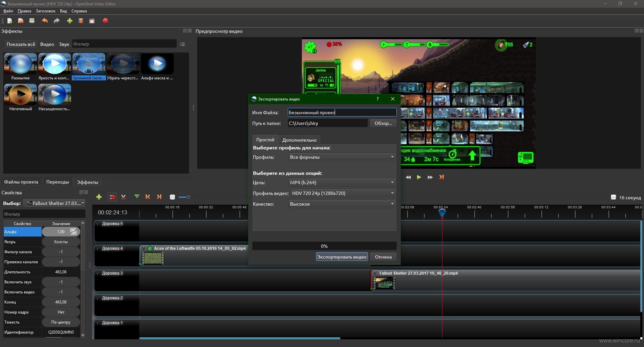Open the Вид menu
The width and height of the screenshot is (644, 347).
pos(63,11)
